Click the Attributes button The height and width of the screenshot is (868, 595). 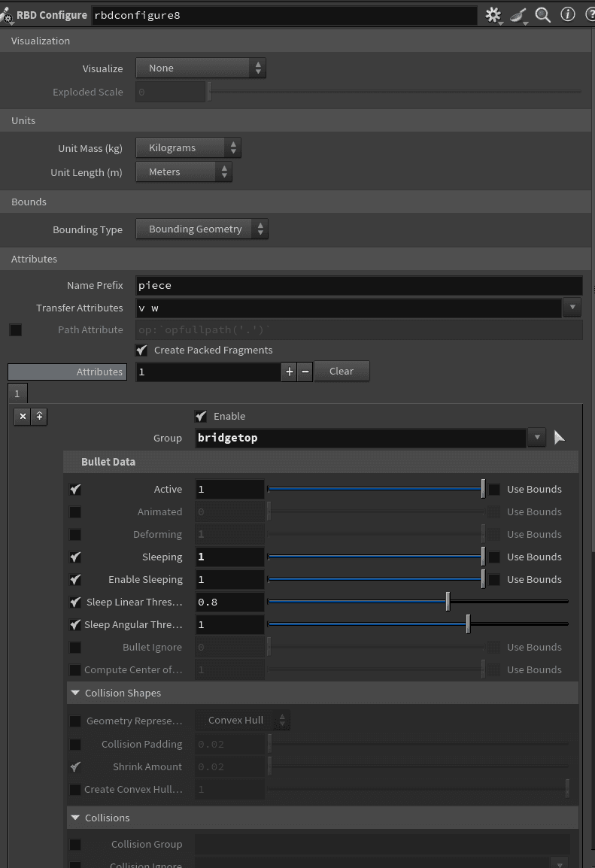pos(66,371)
